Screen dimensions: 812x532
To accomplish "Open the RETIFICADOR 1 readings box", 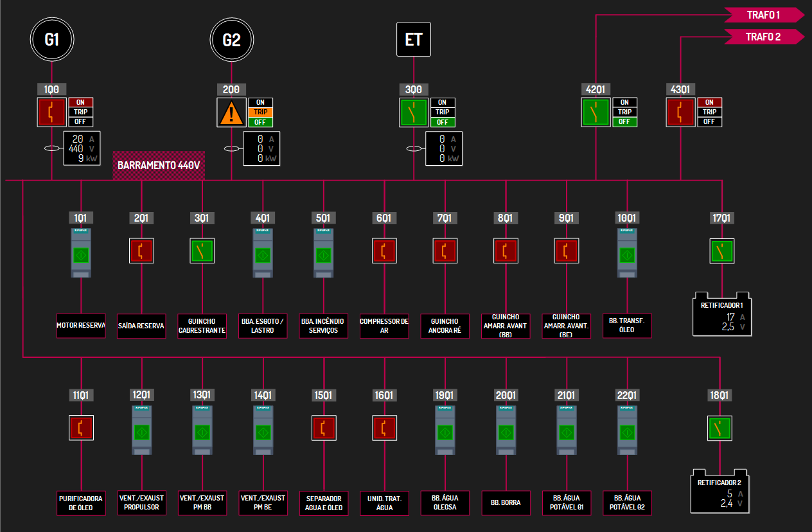I will (x=721, y=316).
